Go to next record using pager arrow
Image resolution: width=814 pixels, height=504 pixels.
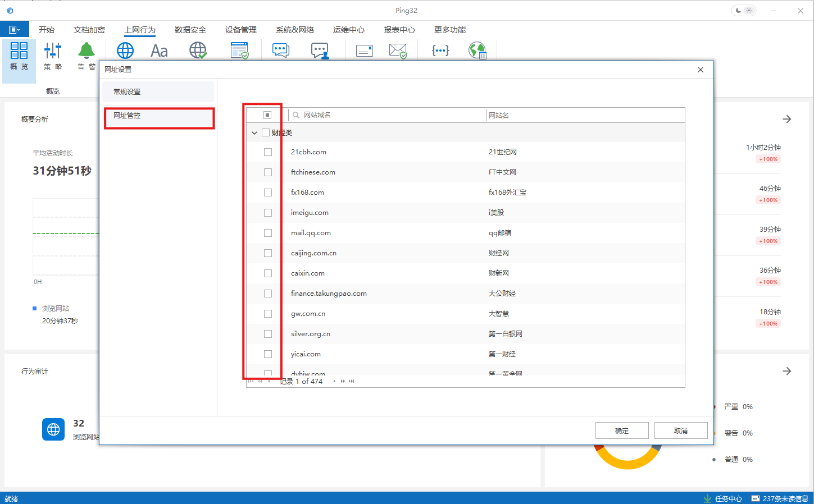[334, 382]
